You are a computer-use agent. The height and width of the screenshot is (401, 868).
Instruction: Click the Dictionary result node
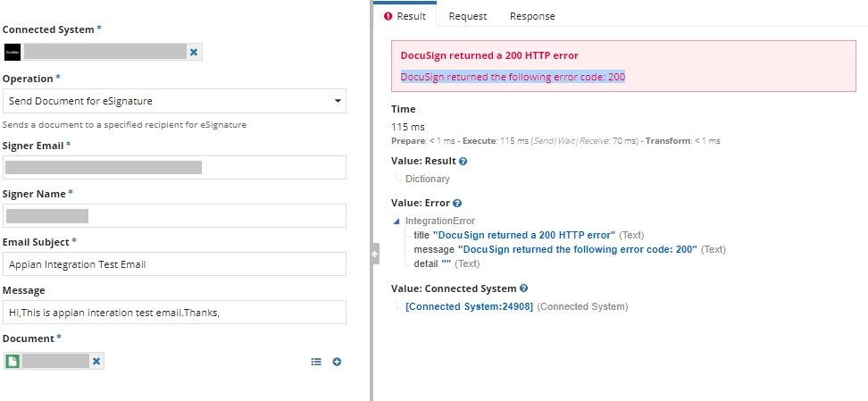pyautogui.click(x=428, y=179)
